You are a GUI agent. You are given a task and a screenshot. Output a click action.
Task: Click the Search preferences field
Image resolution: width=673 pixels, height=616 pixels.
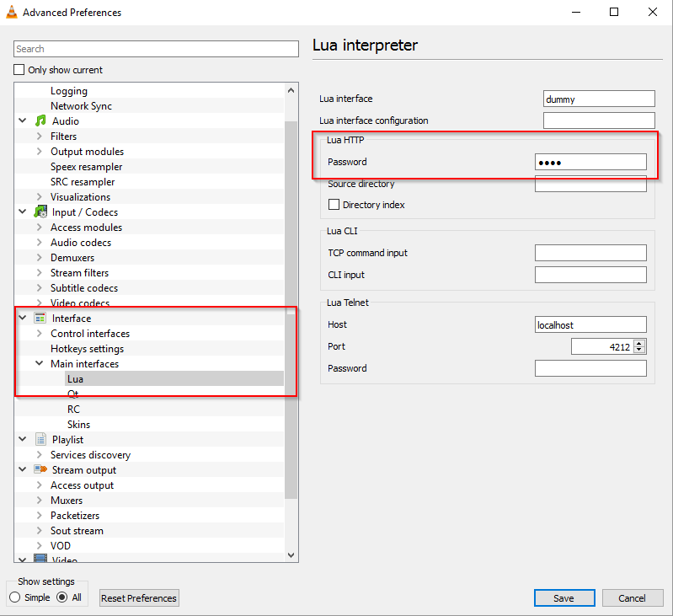tap(156, 49)
